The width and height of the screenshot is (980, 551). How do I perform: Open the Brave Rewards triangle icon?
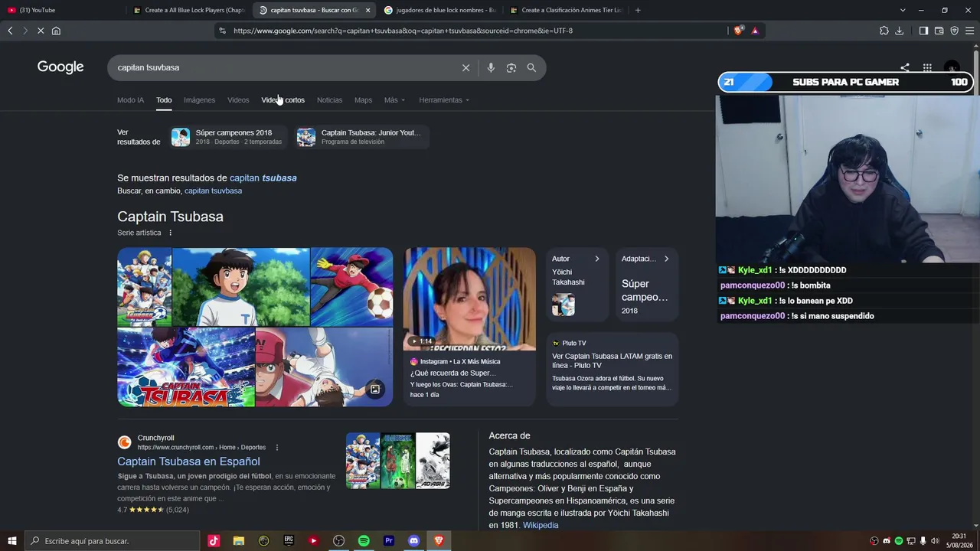click(755, 31)
